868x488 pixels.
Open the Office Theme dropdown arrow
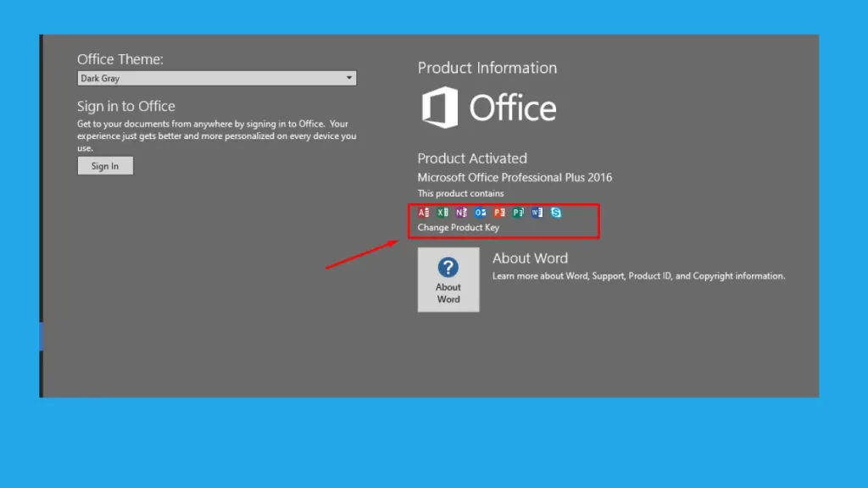(348, 78)
